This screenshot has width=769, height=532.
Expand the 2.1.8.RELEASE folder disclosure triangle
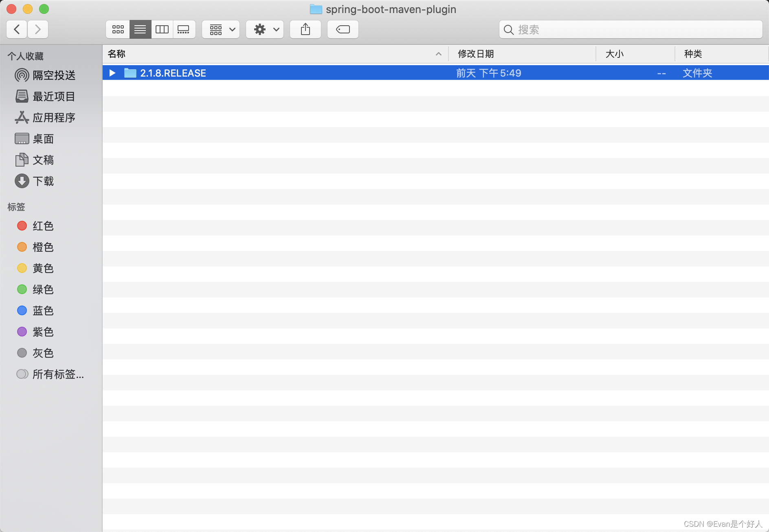[112, 73]
